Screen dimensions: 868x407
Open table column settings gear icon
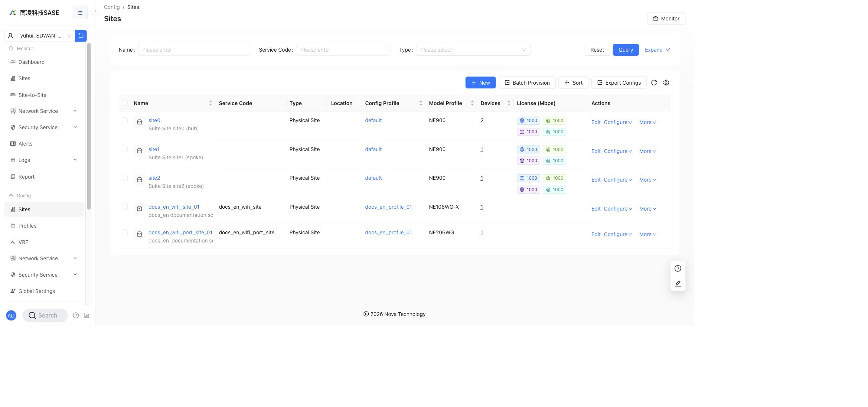[x=666, y=83]
